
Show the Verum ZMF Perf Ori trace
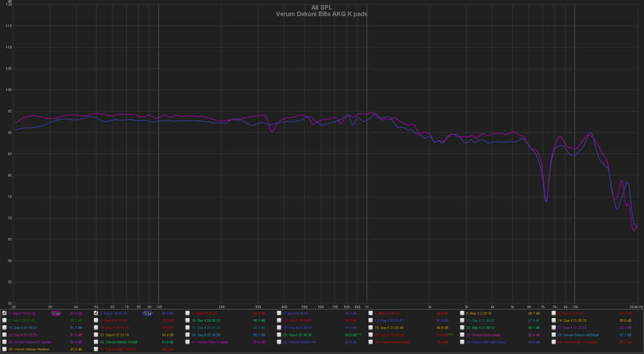[x=97, y=349]
